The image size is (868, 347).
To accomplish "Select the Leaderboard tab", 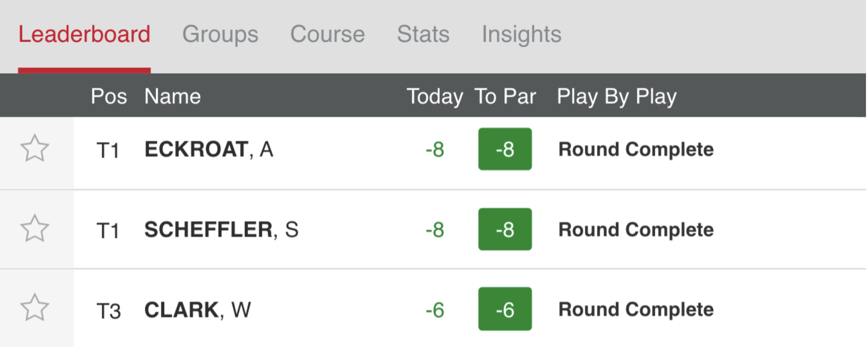I will (84, 34).
